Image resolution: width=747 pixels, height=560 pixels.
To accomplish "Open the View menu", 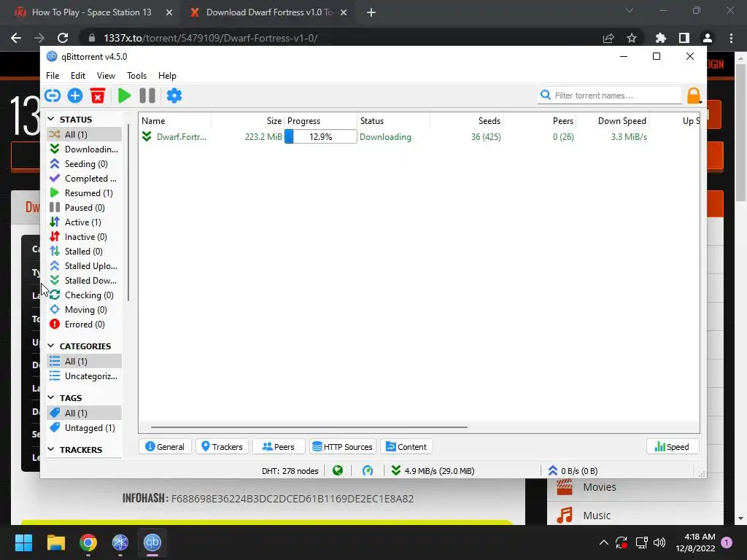I will coord(106,76).
